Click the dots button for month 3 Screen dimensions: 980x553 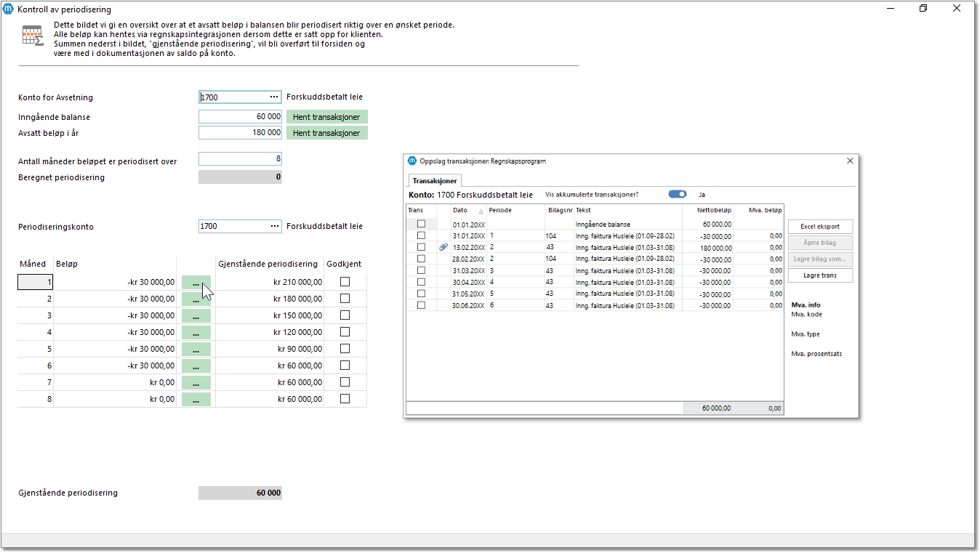(196, 316)
